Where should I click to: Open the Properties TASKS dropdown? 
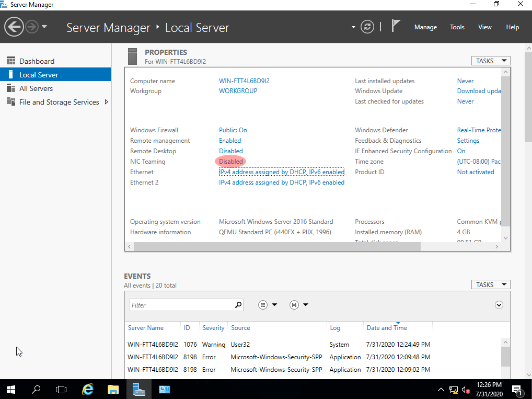coord(490,60)
